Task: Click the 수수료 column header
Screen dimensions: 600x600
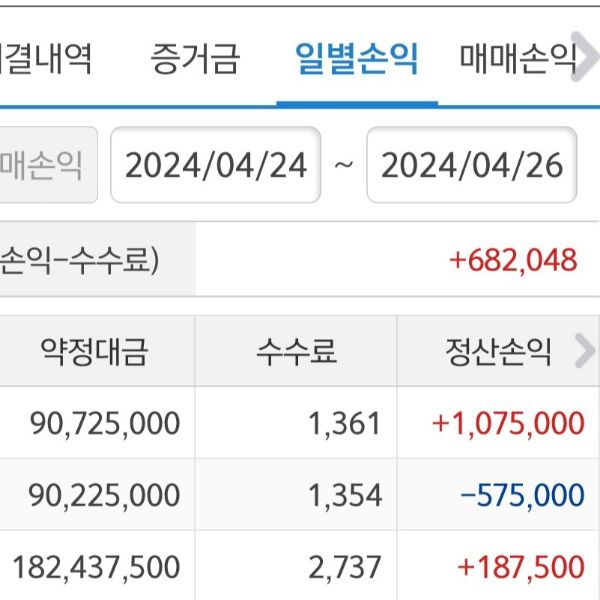Action: [296, 351]
